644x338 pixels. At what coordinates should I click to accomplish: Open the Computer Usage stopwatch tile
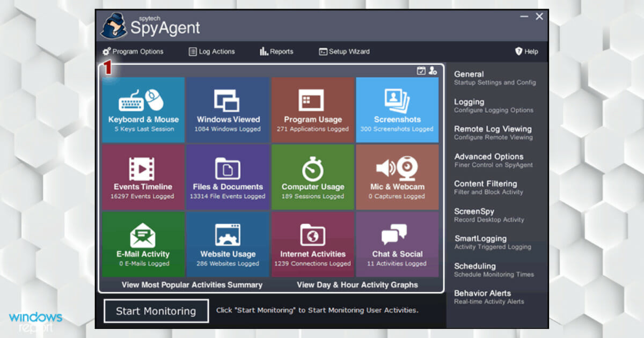[x=313, y=177]
